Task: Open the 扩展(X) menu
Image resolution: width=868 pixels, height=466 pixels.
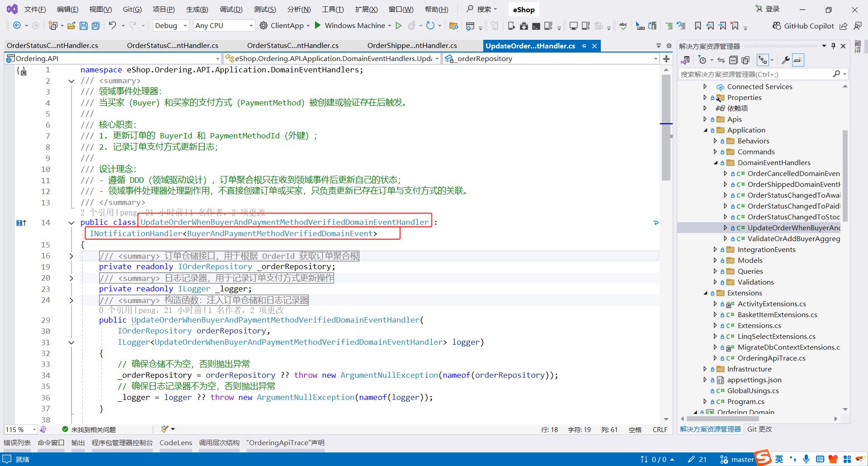Action: pyautogui.click(x=366, y=10)
